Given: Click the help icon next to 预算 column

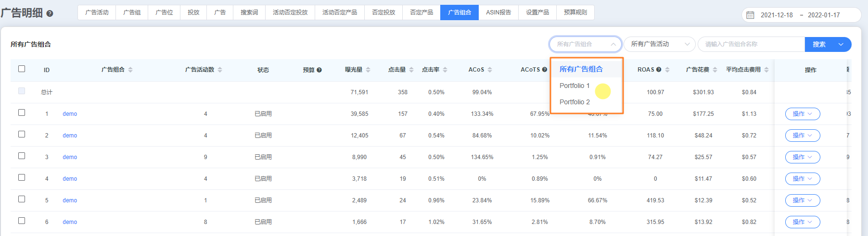Looking at the screenshot, I should [x=319, y=70].
